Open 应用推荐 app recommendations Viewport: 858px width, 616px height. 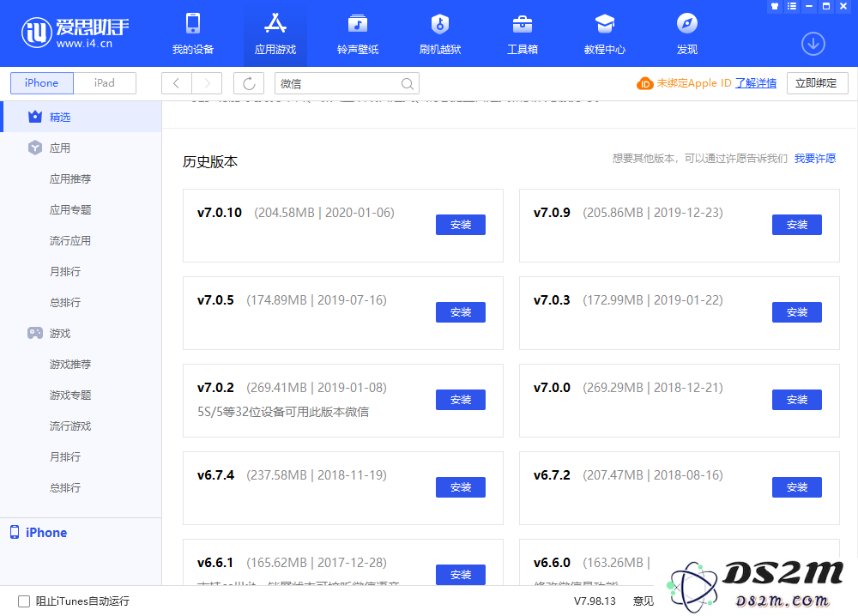70,179
